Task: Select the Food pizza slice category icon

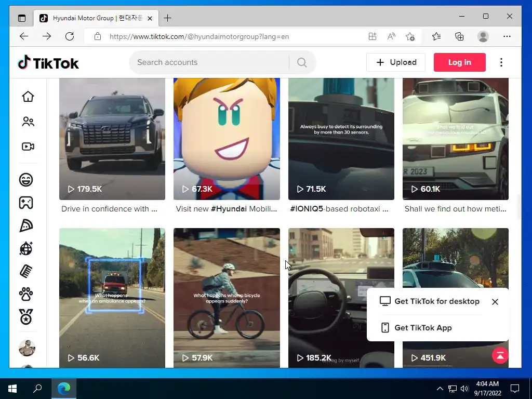Action: 26,225
